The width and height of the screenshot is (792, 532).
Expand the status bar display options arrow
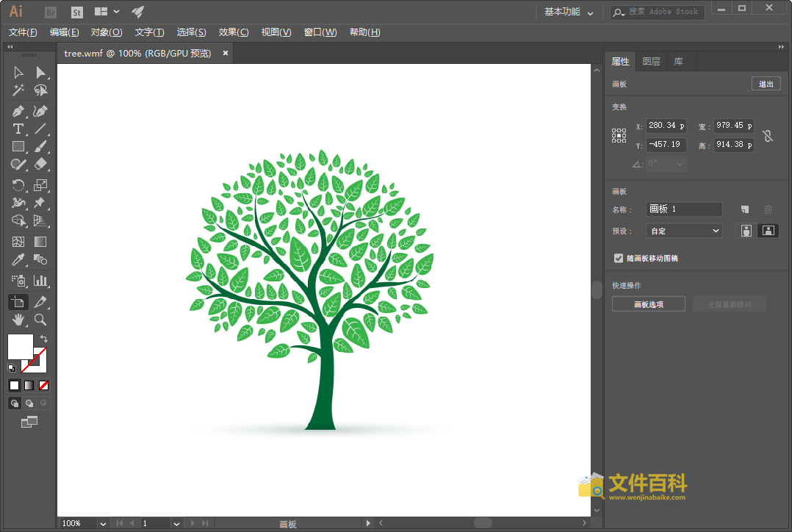(368, 523)
